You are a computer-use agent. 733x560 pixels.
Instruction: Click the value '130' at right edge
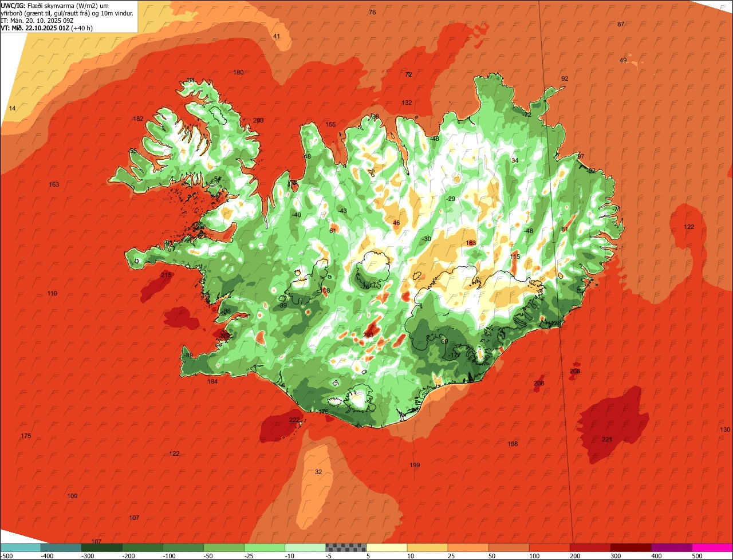point(725,429)
